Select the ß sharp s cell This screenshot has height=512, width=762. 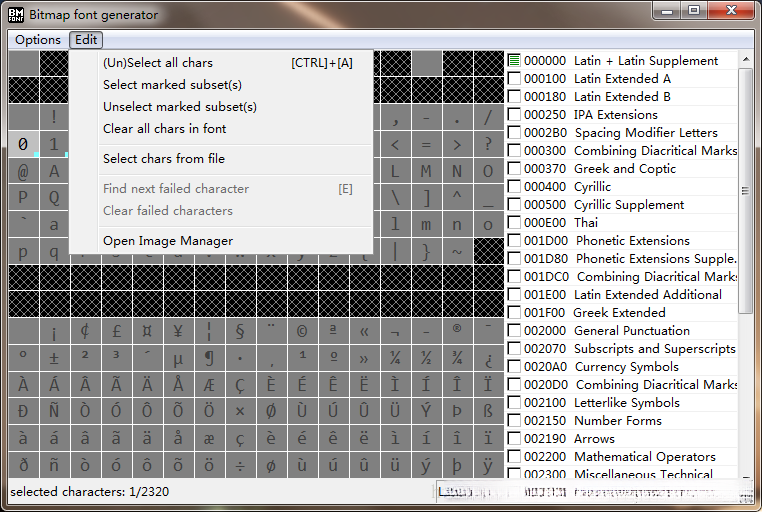[488, 411]
